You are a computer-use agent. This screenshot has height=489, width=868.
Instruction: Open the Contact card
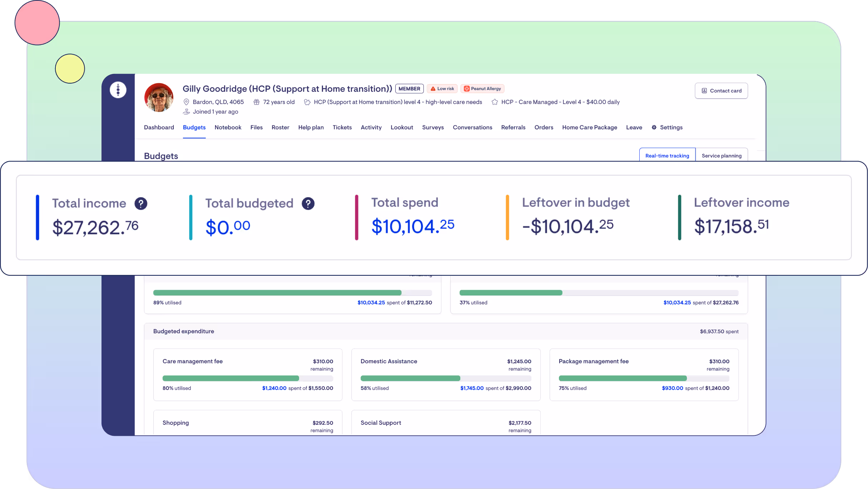721,91
